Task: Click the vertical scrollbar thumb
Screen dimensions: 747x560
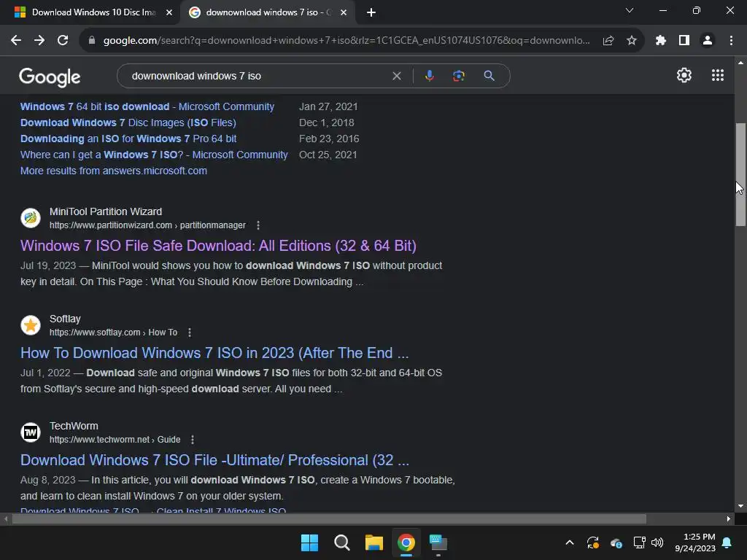Action: (x=740, y=174)
